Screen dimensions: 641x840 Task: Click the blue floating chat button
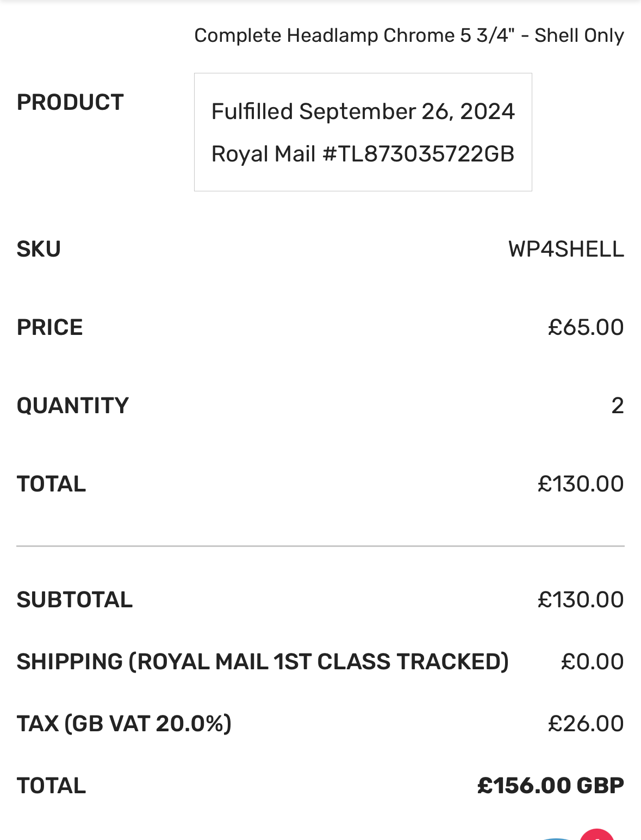(x=556, y=839)
